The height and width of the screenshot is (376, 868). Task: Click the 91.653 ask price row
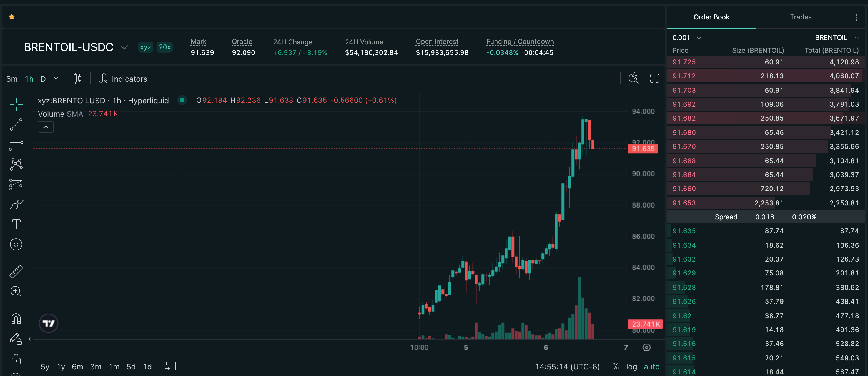[684, 203]
